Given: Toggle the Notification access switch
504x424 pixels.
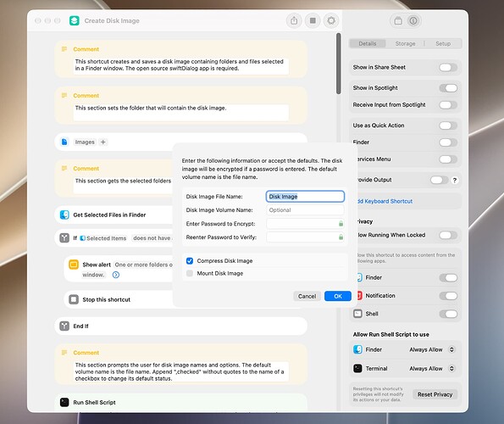Looking at the screenshot, I should [x=448, y=296].
